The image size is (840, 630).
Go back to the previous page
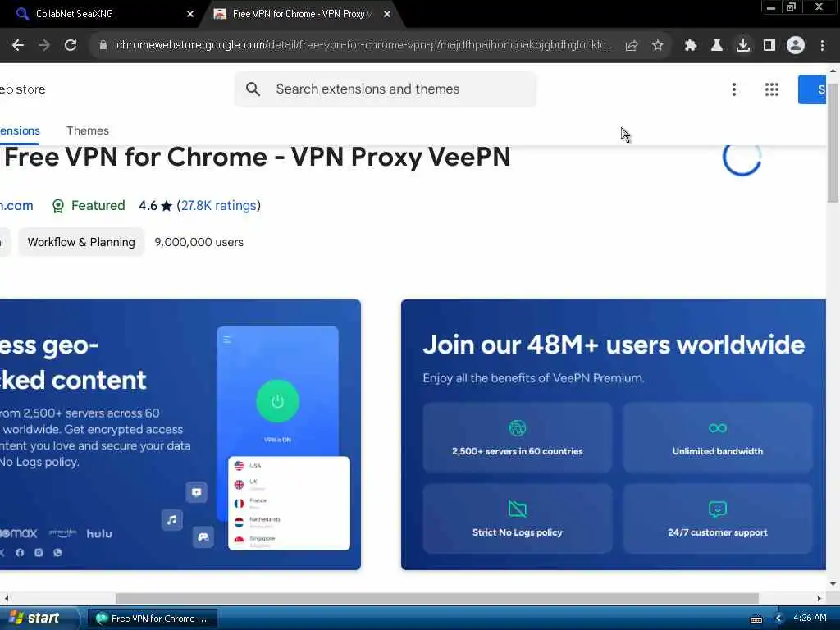(18, 46)
